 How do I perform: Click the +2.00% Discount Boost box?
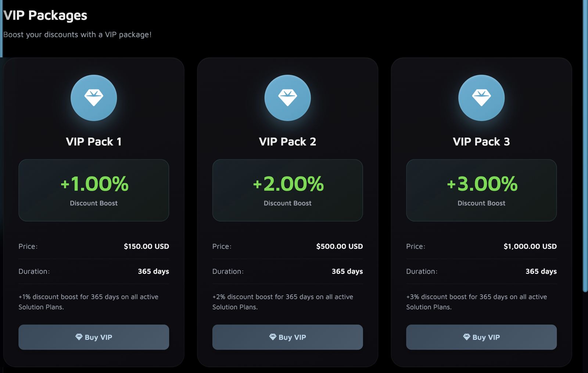tap(287, 190)
